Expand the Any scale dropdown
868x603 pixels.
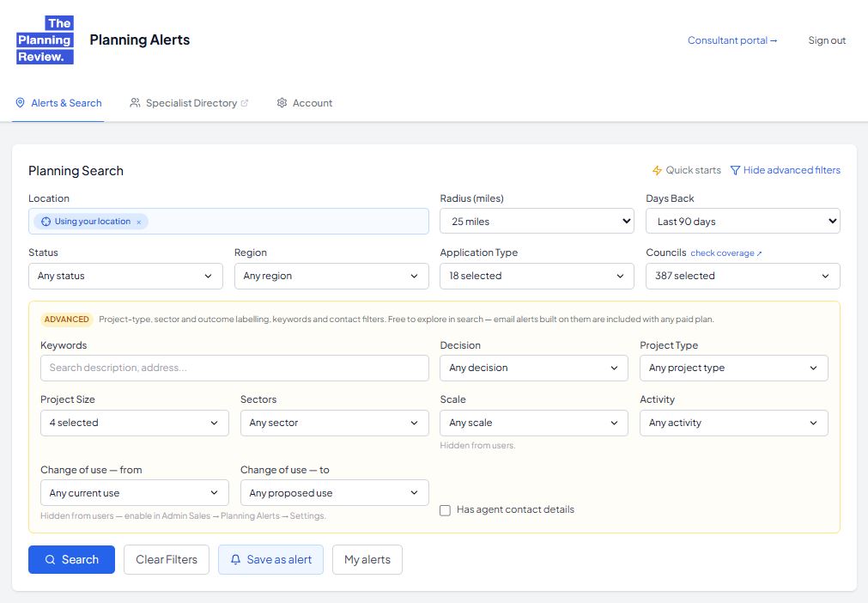[x=534, y=423]
